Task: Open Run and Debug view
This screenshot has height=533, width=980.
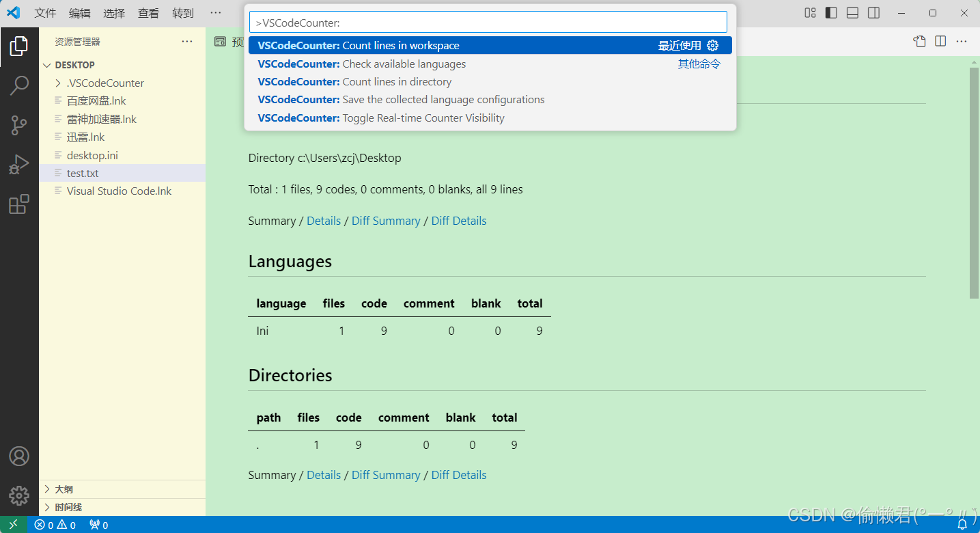Action: [x=19, y=165]
